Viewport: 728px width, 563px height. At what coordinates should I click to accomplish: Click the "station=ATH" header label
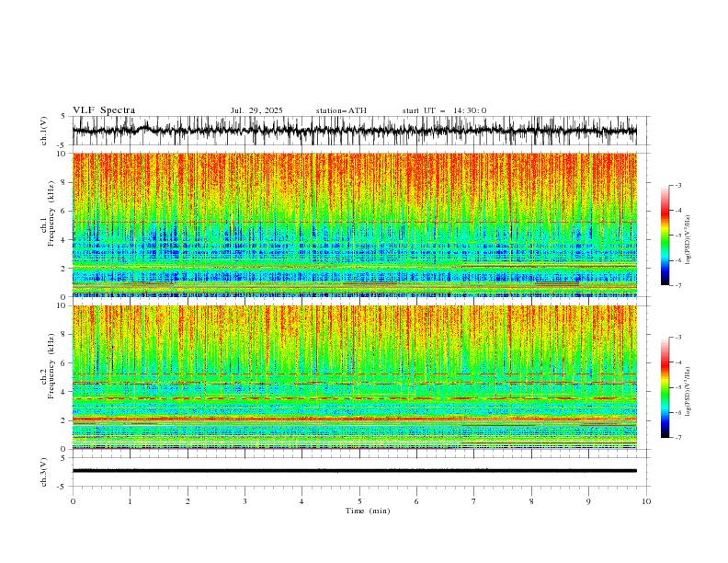tap(341, 110)
